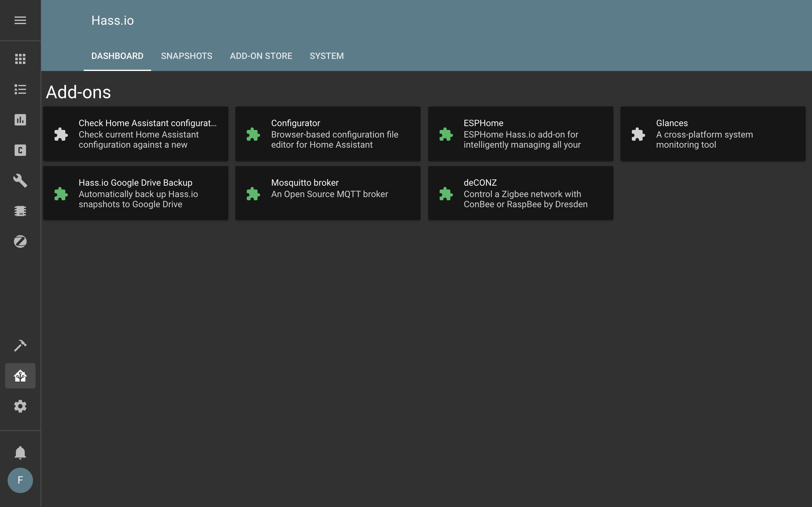812x507 pixels.
Task: Open the History chart icon
Action: tap(20, 120)
